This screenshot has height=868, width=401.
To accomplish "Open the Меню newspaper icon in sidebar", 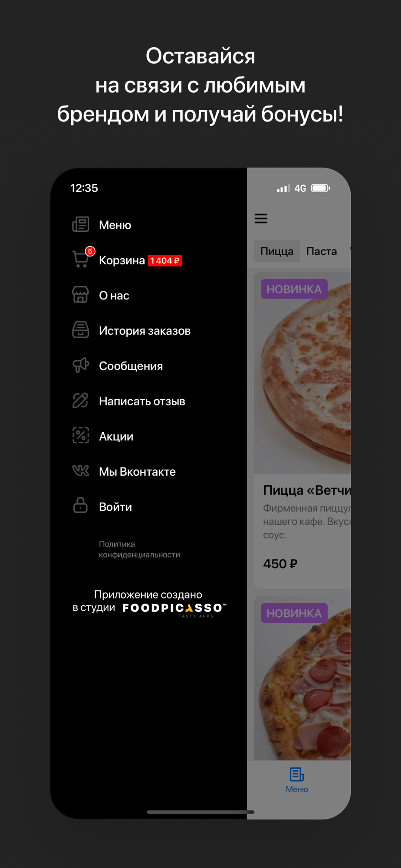I will (81, 224).
